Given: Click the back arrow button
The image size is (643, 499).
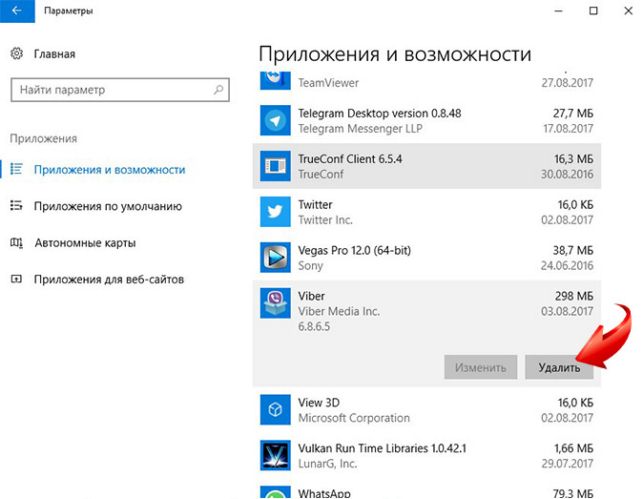Looking at the screenshot, I should coord(17,11).
